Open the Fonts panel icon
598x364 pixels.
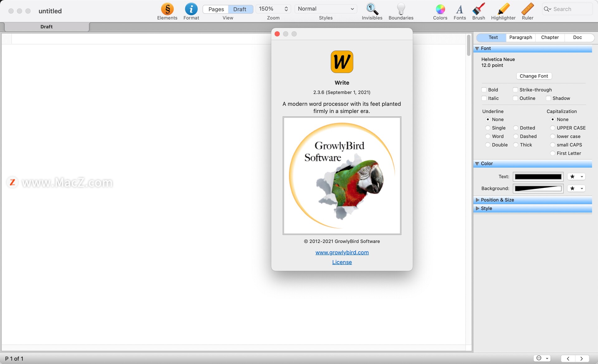(460, 9)
